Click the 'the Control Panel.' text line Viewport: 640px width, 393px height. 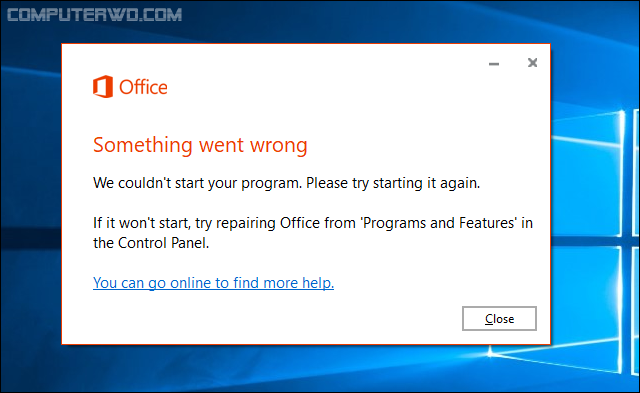coord(151,243)
